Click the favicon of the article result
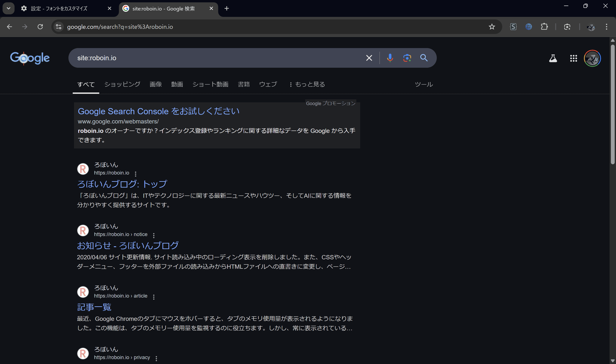This screenshot has height=364, width=616. pyautogui.click(x=83, y=292)
